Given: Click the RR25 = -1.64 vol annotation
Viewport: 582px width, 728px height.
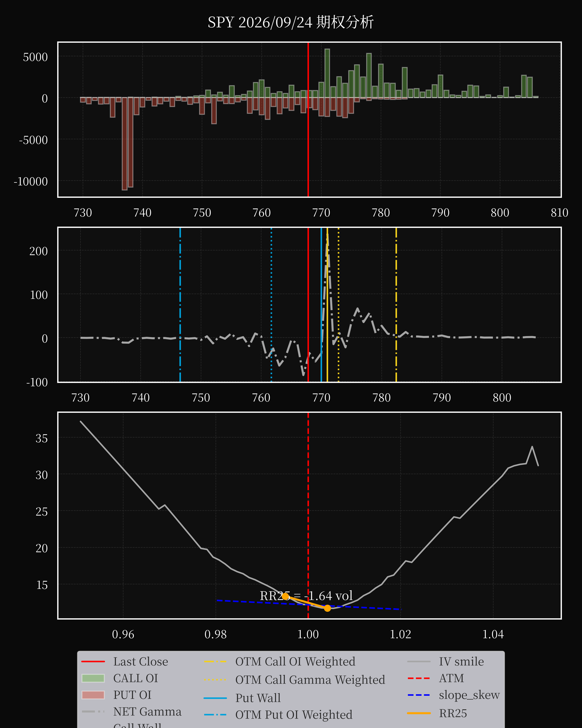Looking at the screenshot, I should [x=306, y=596].
